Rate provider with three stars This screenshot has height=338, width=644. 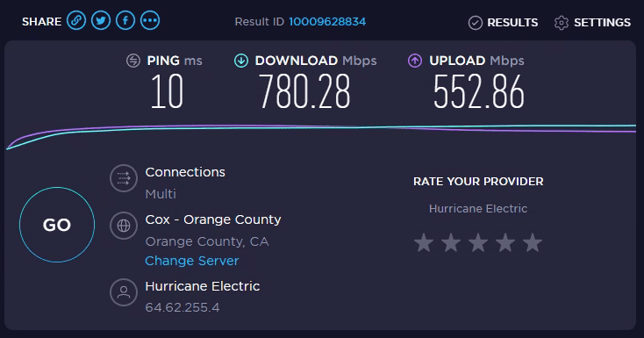(478, 242)
